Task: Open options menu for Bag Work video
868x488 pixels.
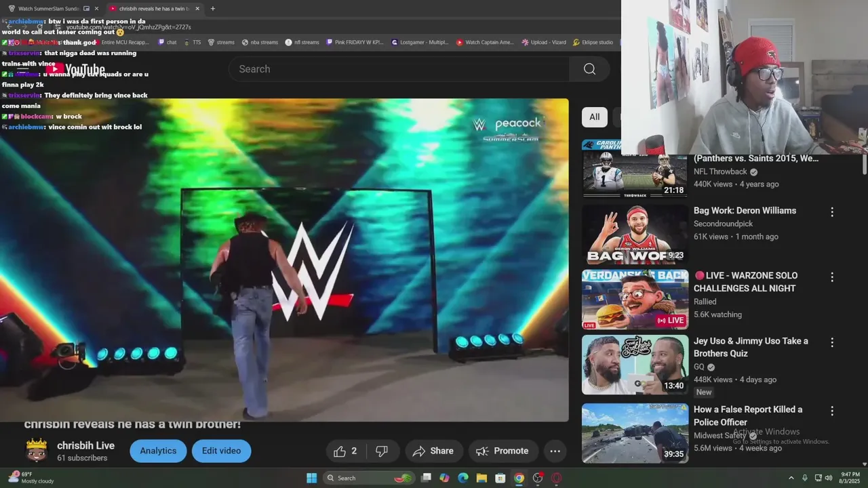Action: 832,212
